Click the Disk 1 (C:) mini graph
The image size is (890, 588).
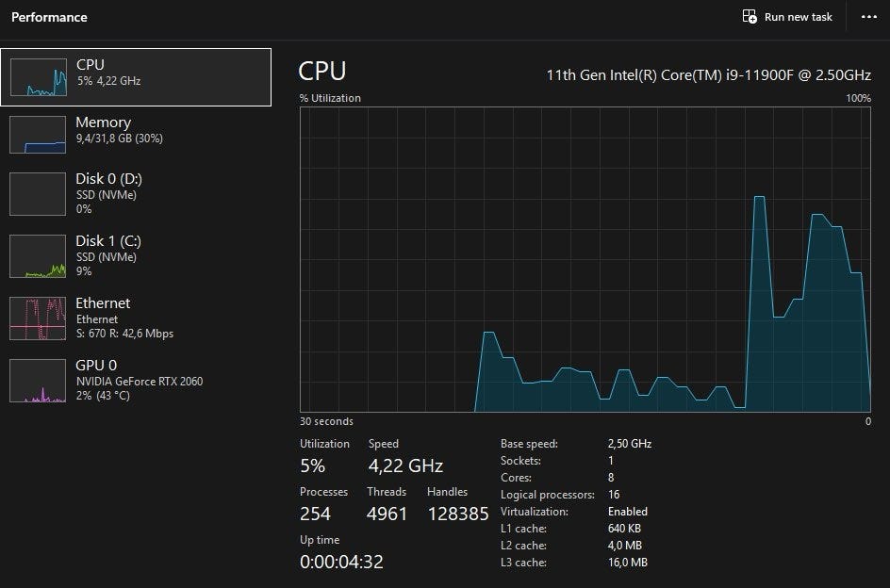38,256
